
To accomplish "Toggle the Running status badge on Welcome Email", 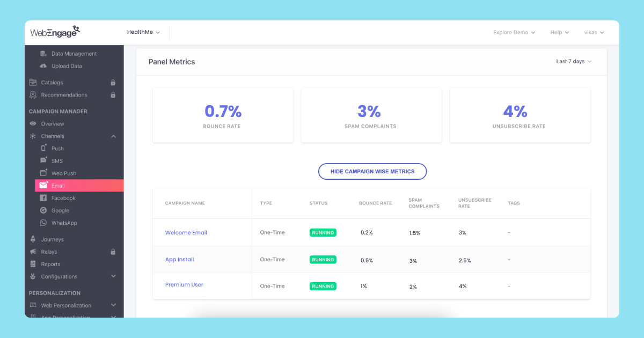I will click(323, 232).
